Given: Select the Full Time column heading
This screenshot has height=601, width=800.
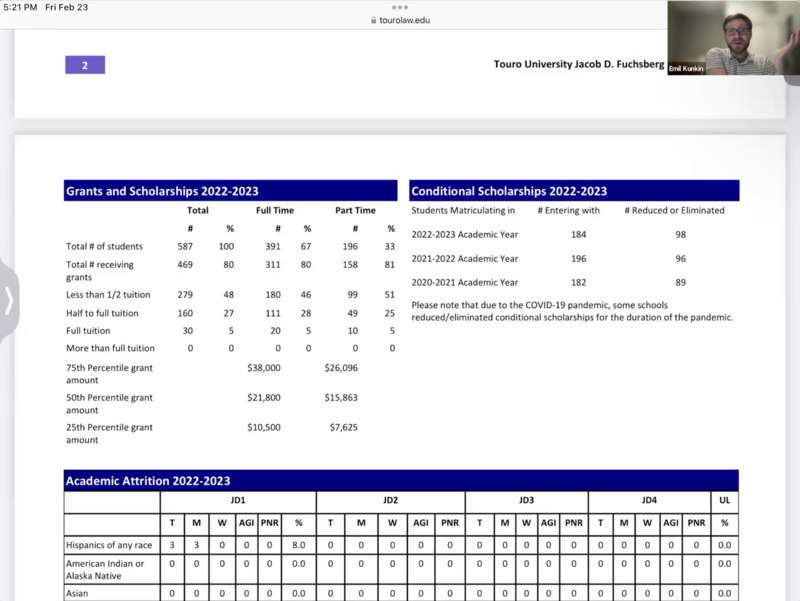Looking at the screenshot, I should tap(275, 211).
